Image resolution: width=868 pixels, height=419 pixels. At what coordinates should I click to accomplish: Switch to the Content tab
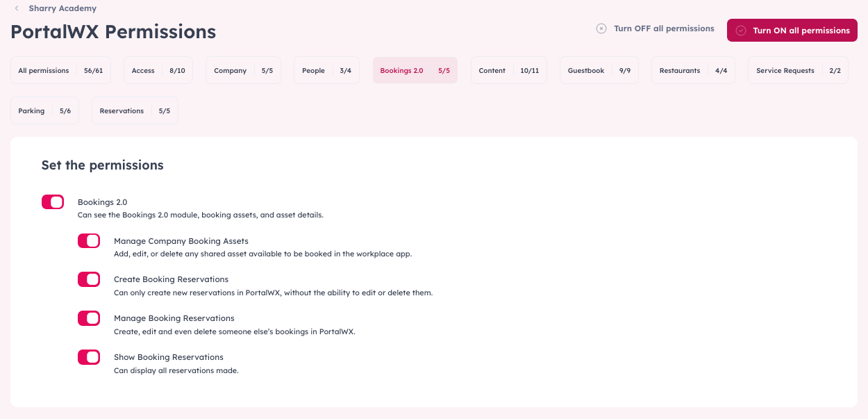pos(509,70)
